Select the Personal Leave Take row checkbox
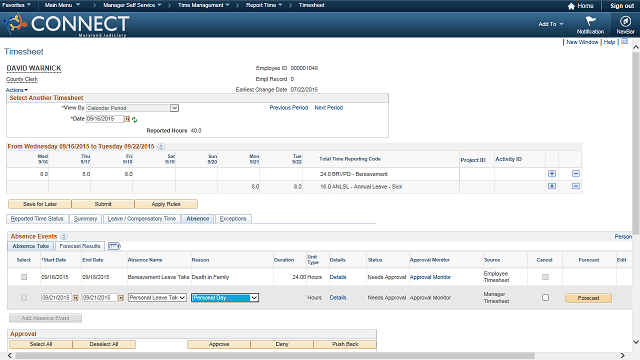 click(24, 298)
